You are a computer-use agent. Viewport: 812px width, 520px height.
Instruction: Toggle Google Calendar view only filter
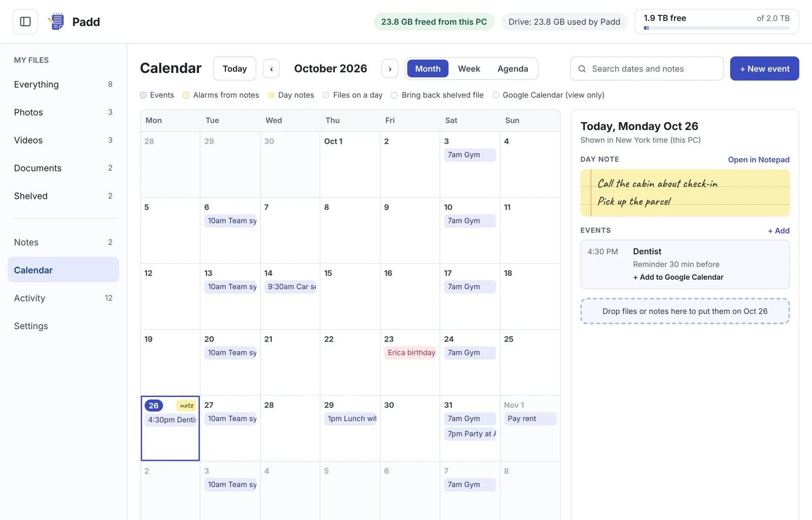(549, 95)
